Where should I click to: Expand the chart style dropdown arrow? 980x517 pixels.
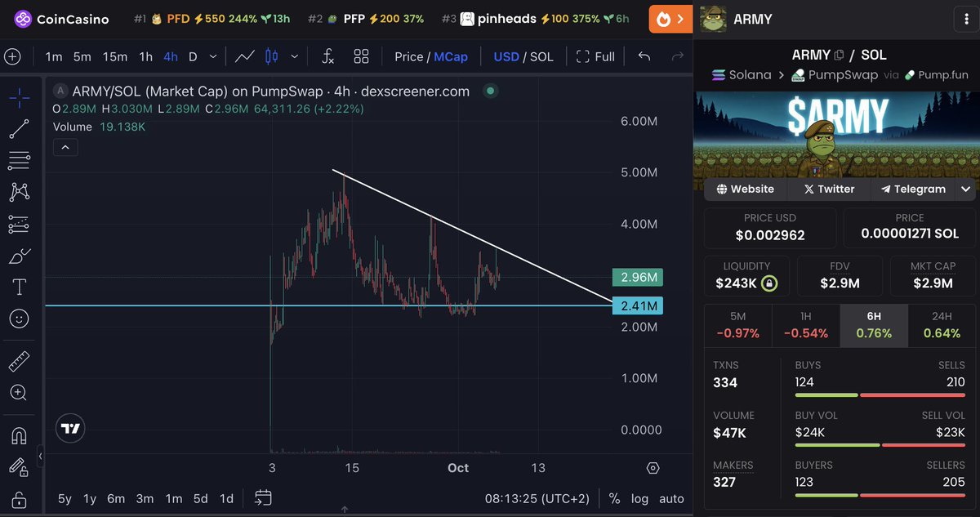294,56
